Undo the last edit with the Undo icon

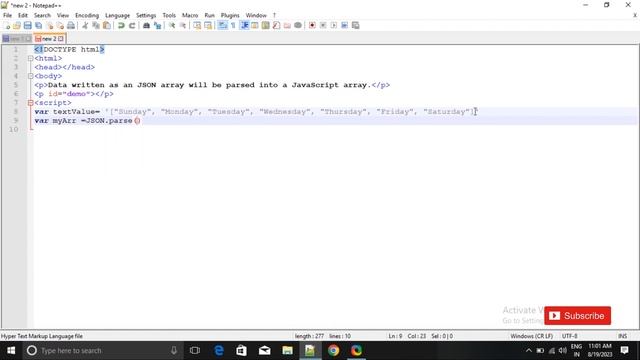121,25
